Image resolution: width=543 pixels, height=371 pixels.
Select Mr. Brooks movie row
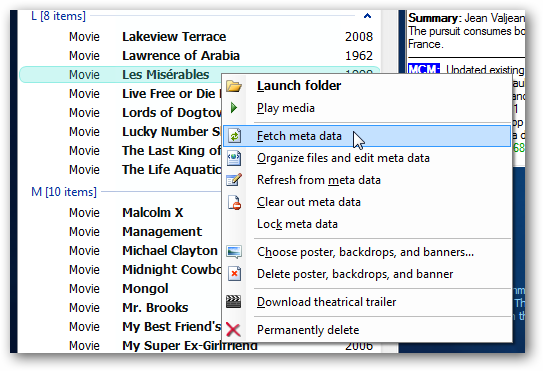[x=121, y=308]
